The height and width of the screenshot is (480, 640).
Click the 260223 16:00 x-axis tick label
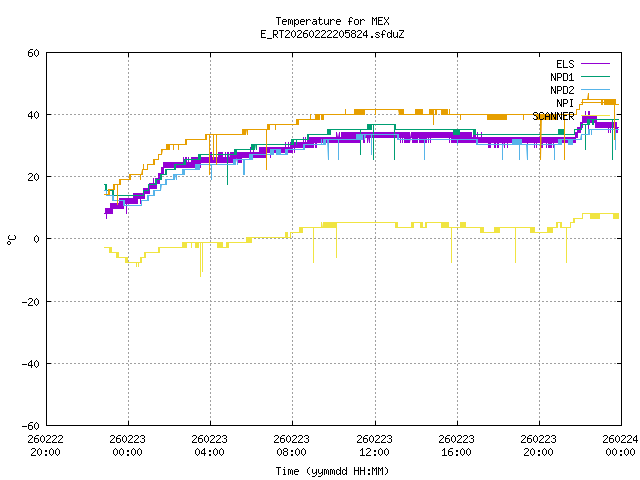[456, 445]
